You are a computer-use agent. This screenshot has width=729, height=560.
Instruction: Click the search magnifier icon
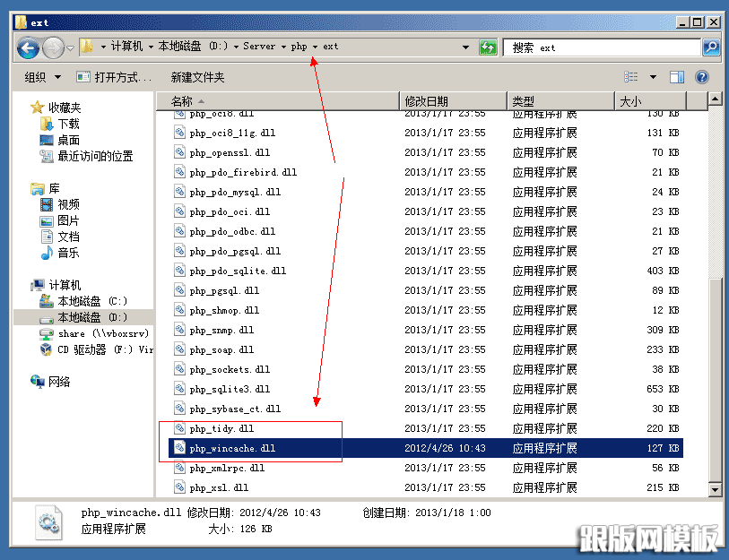point(711,47)
